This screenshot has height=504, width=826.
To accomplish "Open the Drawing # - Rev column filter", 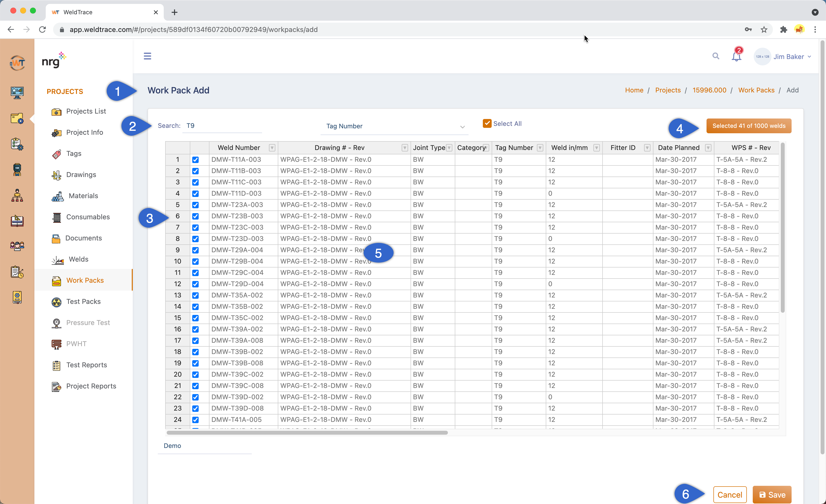I will pyautogui.click(x=405, y=148).
